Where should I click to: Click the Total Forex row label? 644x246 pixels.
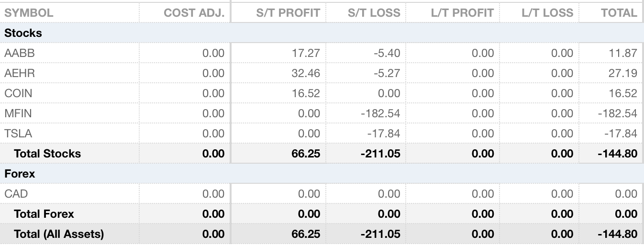coord(44,214)
